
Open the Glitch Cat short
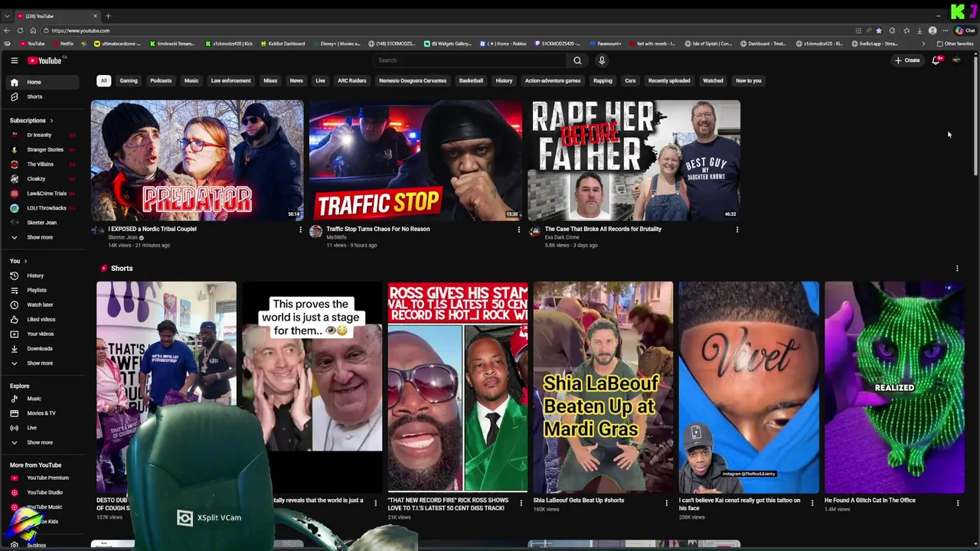(894, 386)
